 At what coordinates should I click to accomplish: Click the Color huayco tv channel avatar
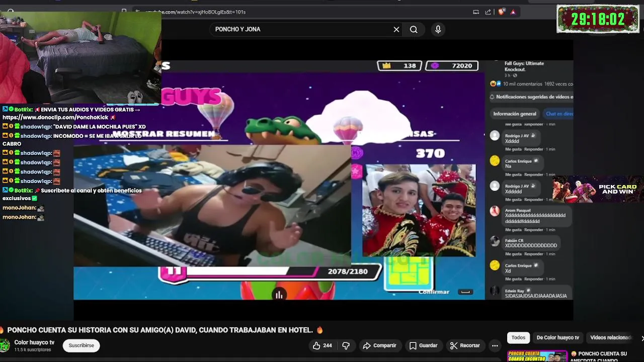5,345
